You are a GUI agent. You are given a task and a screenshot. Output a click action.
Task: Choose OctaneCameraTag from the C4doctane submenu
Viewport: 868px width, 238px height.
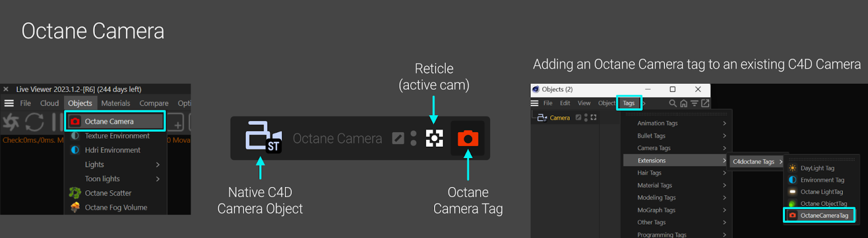click(x=820, y=216)
